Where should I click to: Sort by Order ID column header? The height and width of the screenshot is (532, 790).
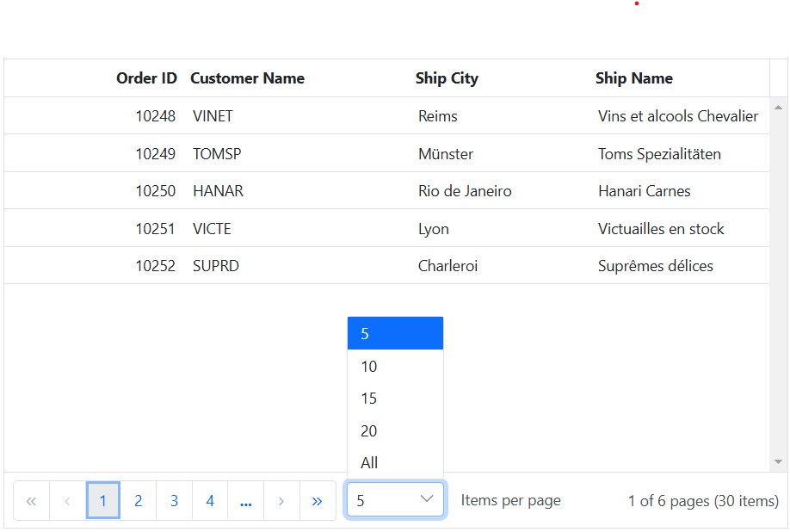tap(146, 78)
